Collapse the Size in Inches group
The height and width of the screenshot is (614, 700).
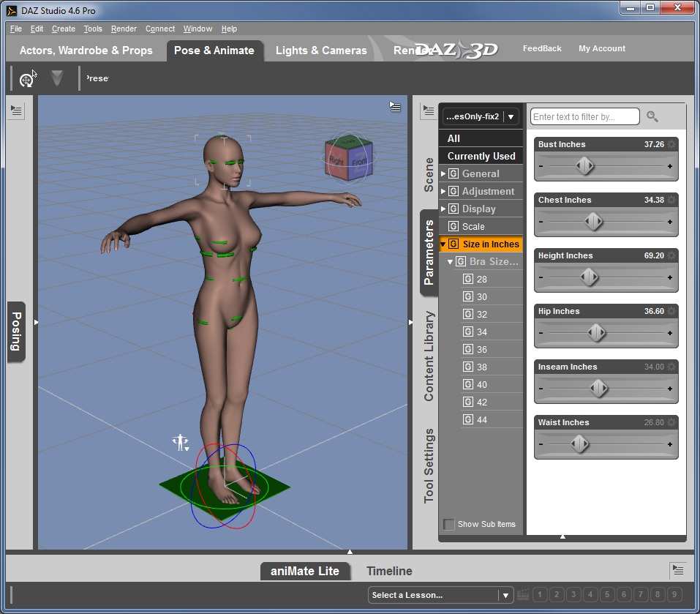click(443, 244)
